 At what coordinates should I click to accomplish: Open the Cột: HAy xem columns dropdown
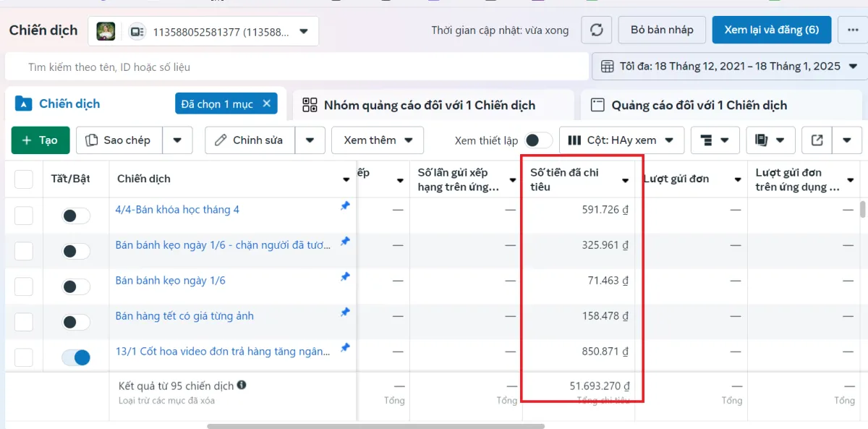(621, 140)
